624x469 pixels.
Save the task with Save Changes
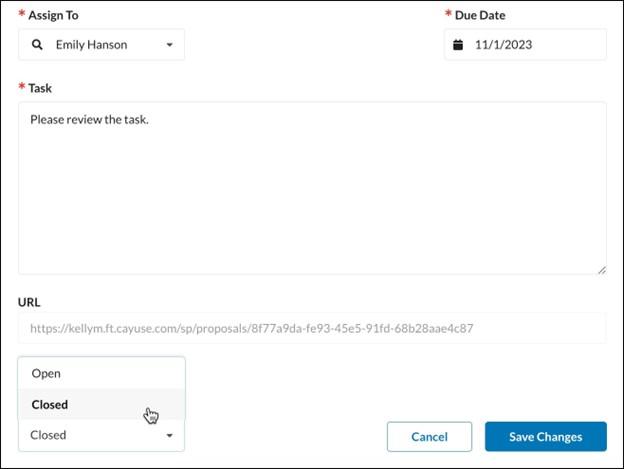(x=546, y=437)
